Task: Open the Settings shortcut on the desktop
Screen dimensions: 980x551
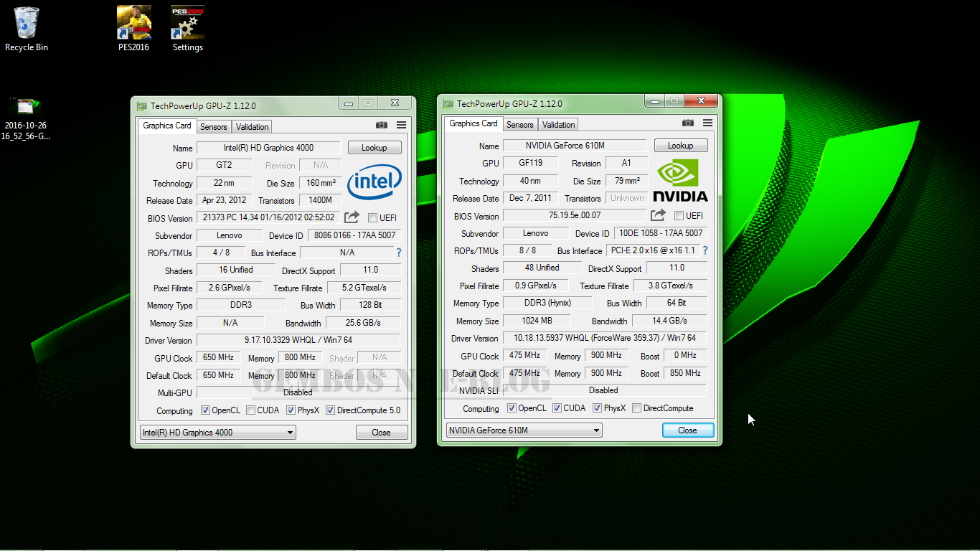Action: [187, 22]
